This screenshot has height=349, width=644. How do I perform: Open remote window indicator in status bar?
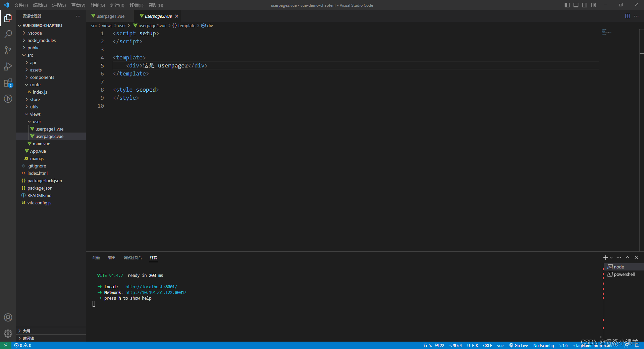6,345
